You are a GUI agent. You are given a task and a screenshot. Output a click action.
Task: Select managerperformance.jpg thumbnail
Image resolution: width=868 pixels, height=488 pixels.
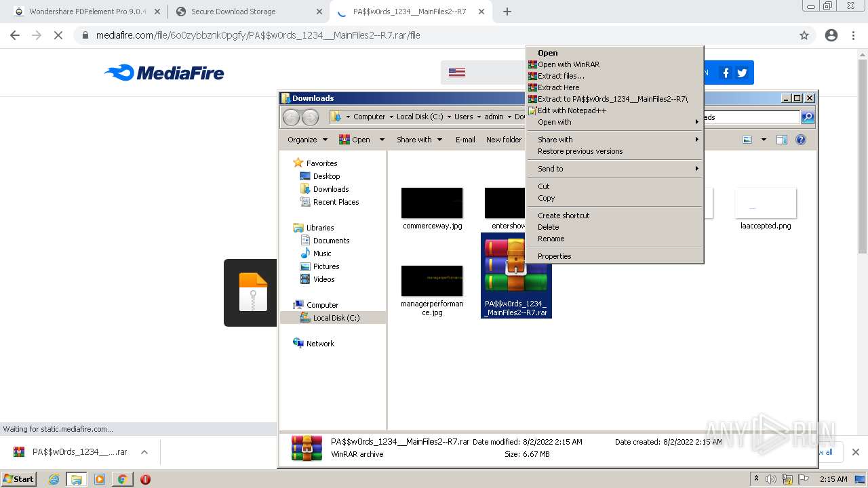click(x=432, y=281)
